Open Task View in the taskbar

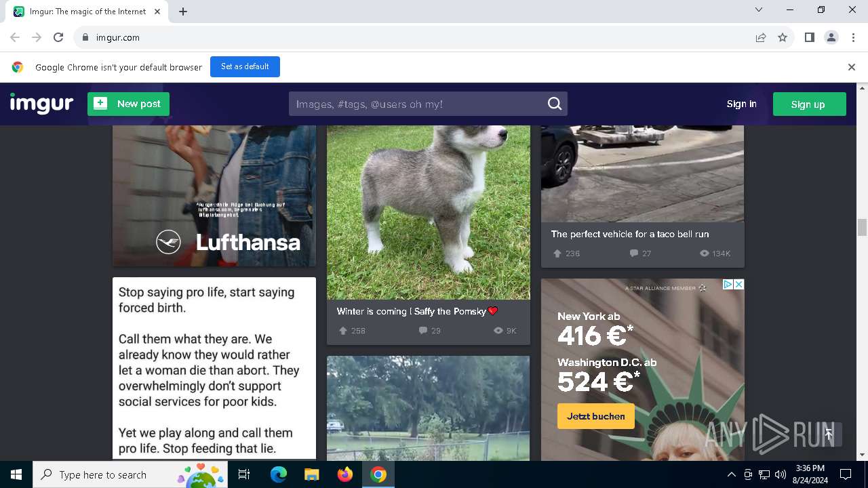tap(244, 474)
